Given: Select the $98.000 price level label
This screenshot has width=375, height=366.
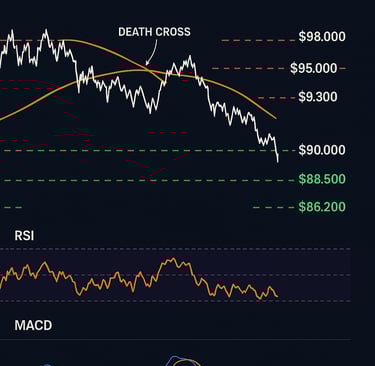Looking at the screenshot, I should 322,37.
